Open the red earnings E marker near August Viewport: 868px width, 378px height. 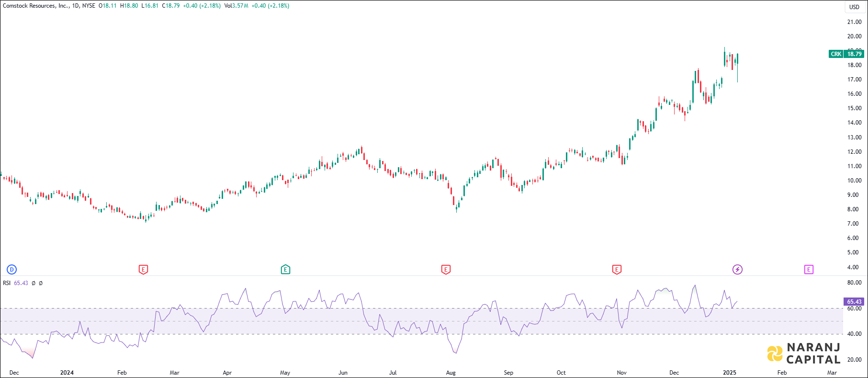point(446,269)
